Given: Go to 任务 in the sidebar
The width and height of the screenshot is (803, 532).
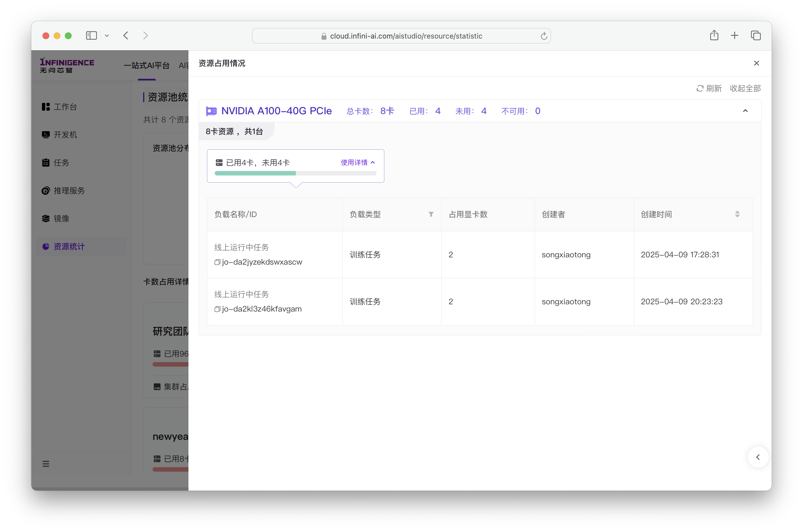Looking at the screenshot, I should click(x=81, y=163).
